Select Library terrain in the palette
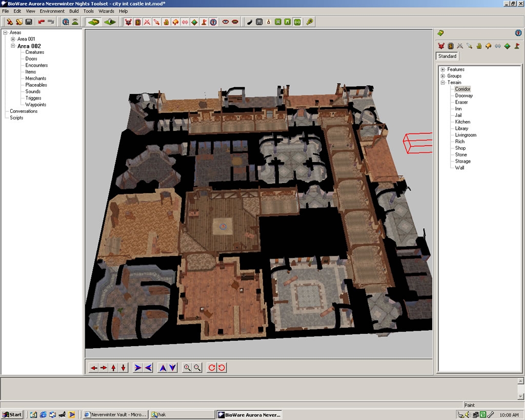The image size is (525, 420). click(461, 129)
